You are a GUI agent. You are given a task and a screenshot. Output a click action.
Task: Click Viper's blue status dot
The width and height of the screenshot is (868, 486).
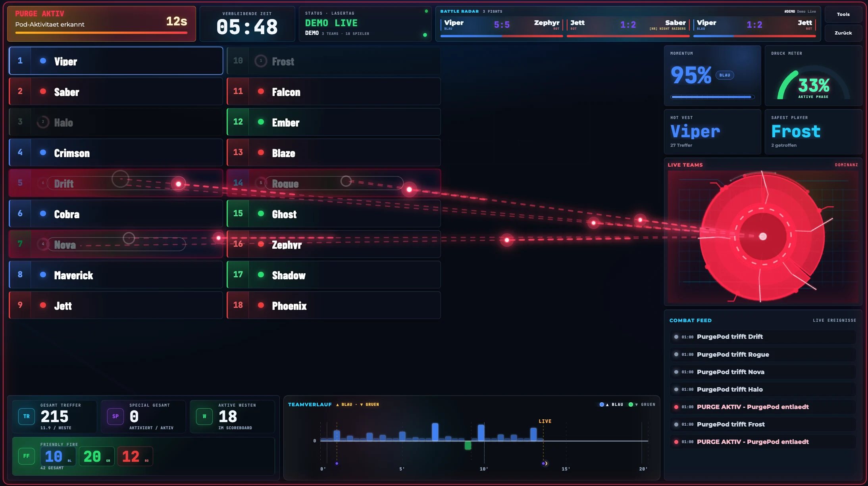click(43, 61)
